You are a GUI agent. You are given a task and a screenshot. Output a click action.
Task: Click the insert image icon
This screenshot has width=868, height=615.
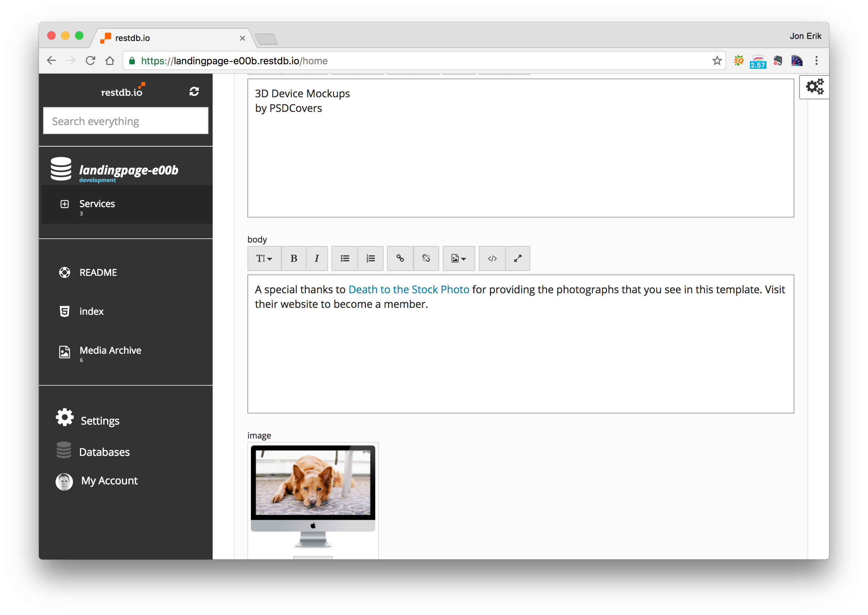tap(458, 258)
